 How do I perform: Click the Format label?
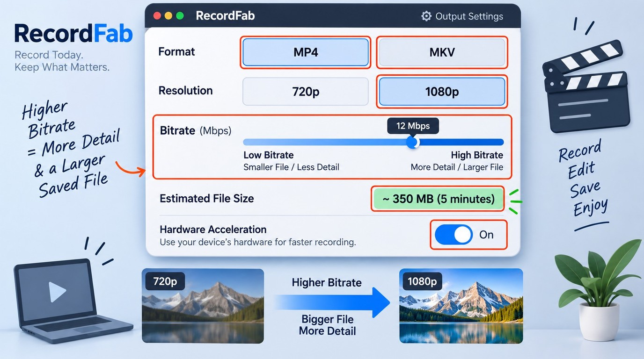[176, 52]
